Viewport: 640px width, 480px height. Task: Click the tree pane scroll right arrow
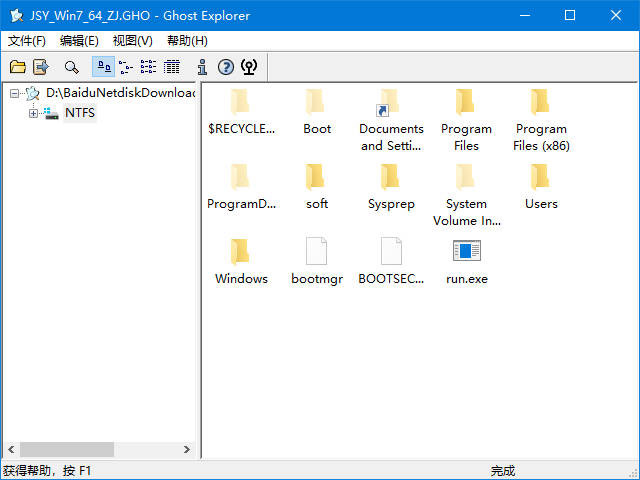coord(187,449)
